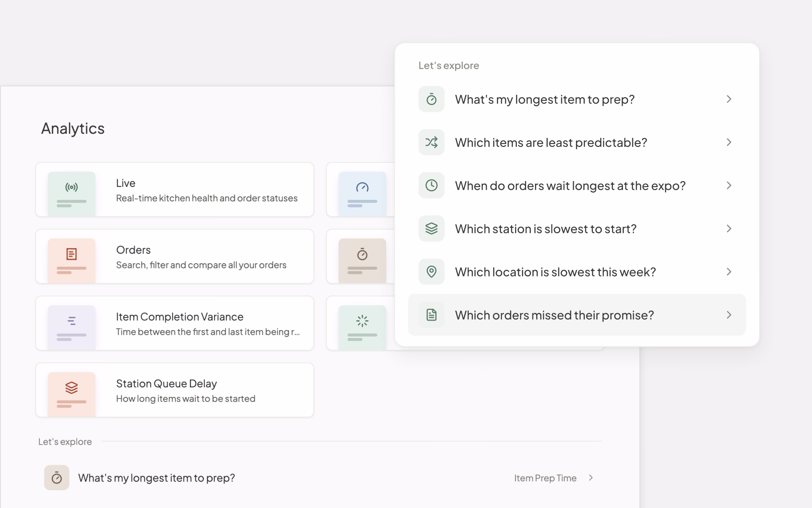Click 'Let's explore' label above bottom row

point(65,442)
